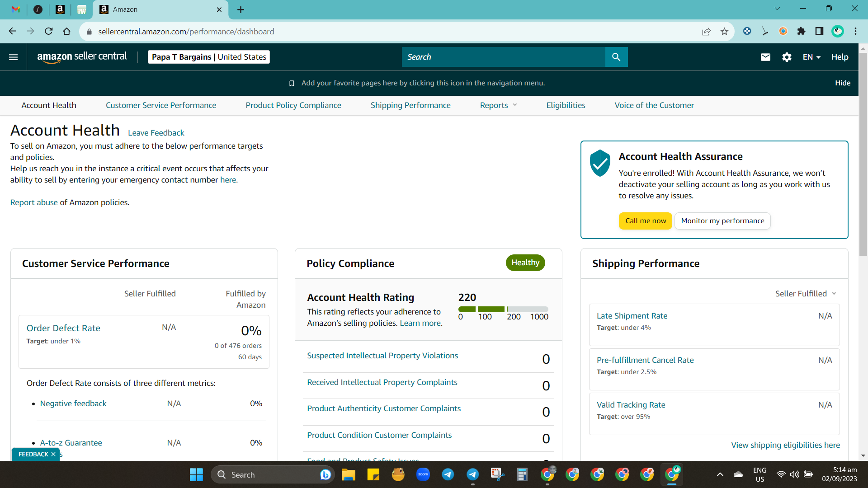The width and height of the screenshot is (868, 488).
Task: Expand the Reports menu dropdown
Action: pyautogui.click(x=498, y=105)
